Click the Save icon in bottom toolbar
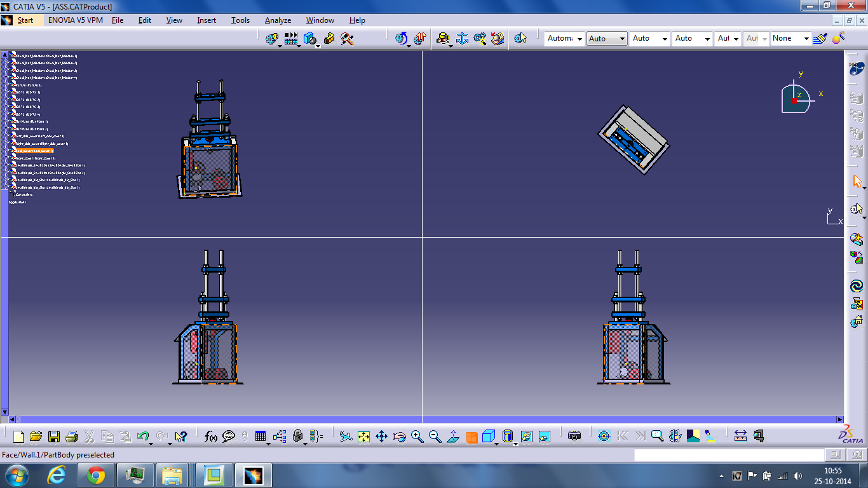This screenshot has height=488, width=868. click(54, 437)
